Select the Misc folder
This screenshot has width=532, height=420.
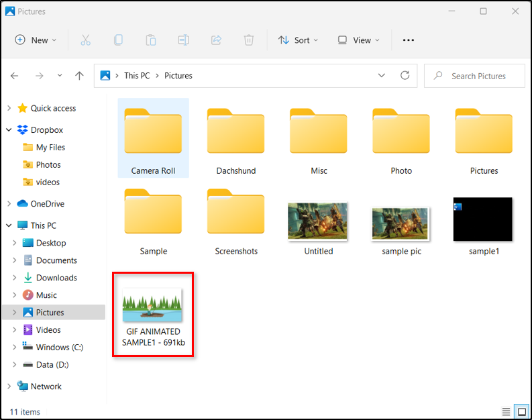(x=319, y=138)
